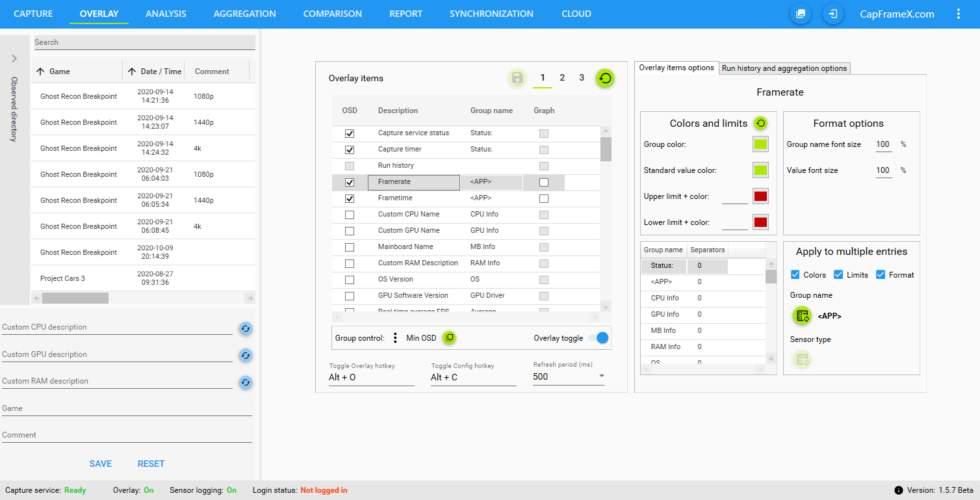Click the Min OSD green icon

pos(449,338)
